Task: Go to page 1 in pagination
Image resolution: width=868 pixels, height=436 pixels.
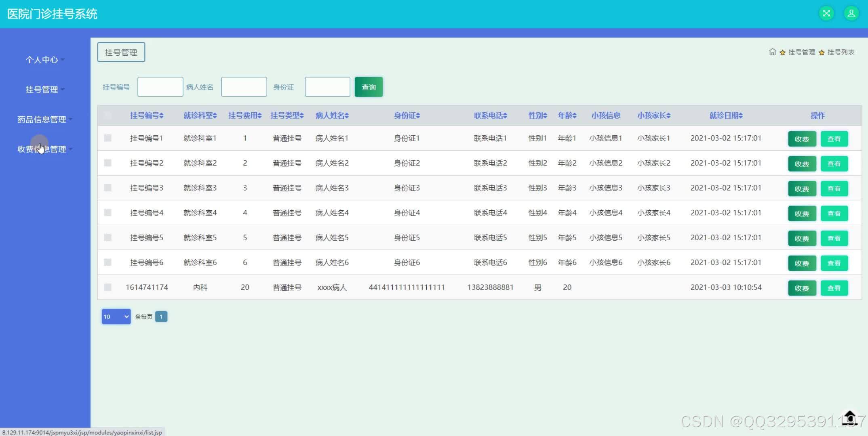Action: point(161,317)
